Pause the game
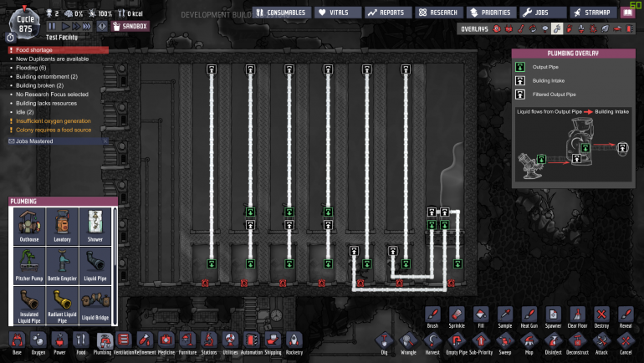The image size is (644, 363). coord(52,26)
